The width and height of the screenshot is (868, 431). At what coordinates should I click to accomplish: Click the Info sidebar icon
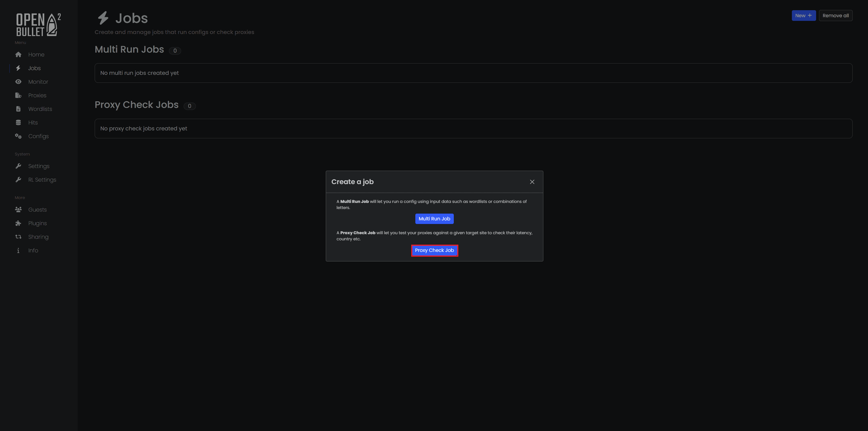pos(18,250)
